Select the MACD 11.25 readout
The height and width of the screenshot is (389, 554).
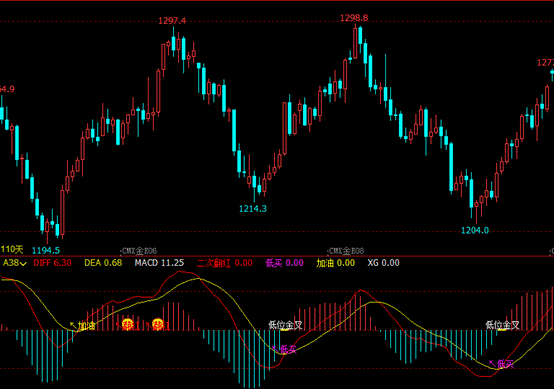coord(159,263)
